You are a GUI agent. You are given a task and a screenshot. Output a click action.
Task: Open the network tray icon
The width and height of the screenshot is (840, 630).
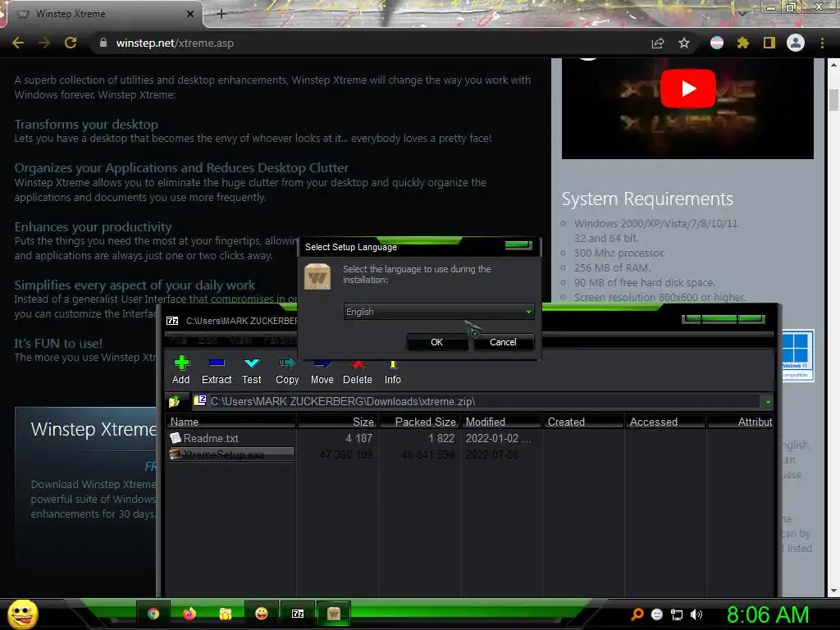click(x=677, y=614)
